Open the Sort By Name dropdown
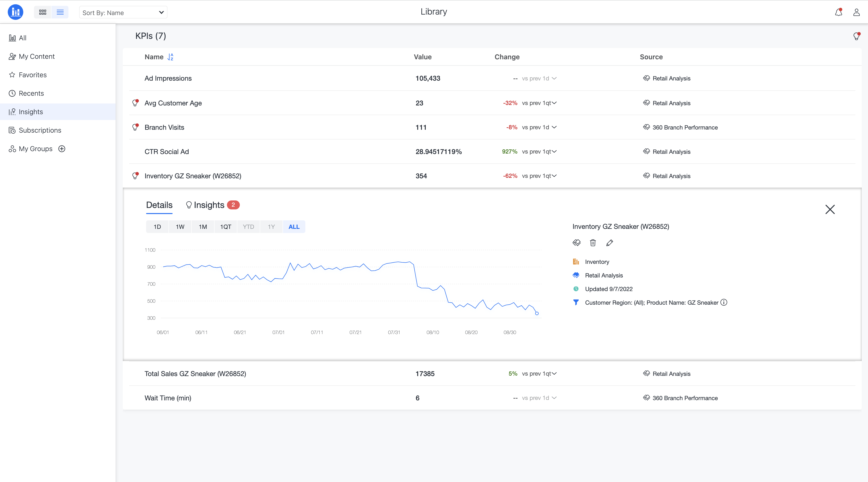This screenshot has width=868, height=482. [x=123, y=12]
